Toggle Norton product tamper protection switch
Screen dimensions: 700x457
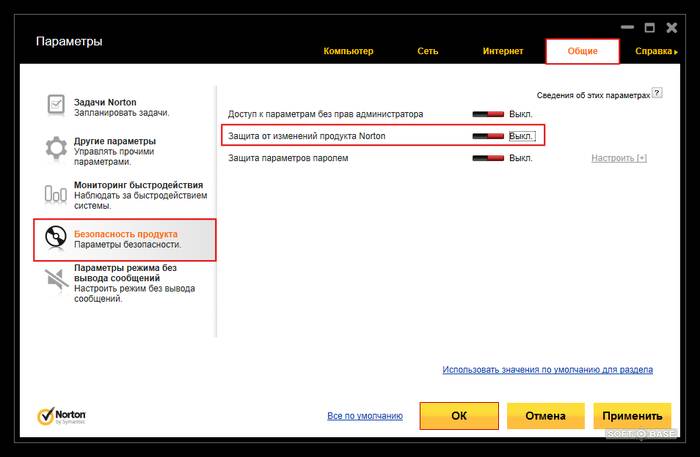488,135
